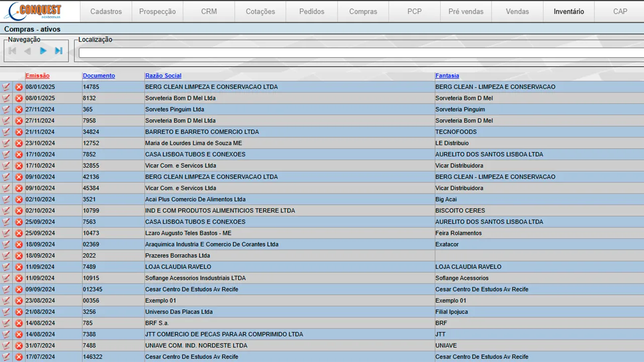Open the Compras menu
The width and height of the screenshot is (644, 362).
tap(363, 12)
